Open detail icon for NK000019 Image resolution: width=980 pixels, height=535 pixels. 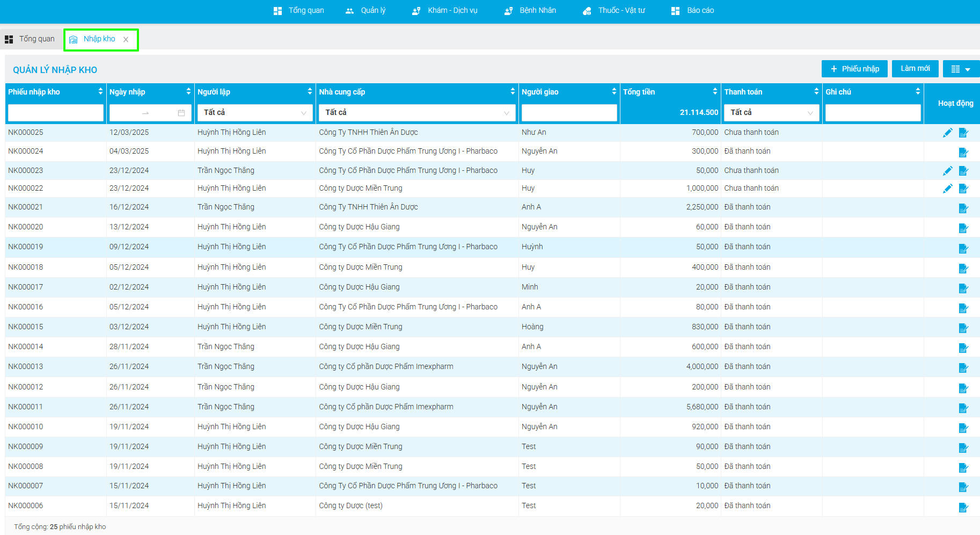pos(963,248)
